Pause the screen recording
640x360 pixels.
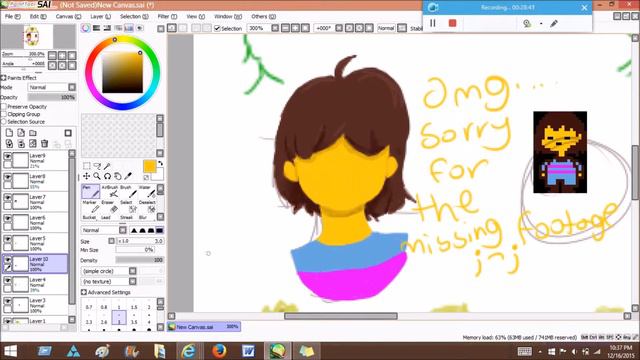point(433,23)
